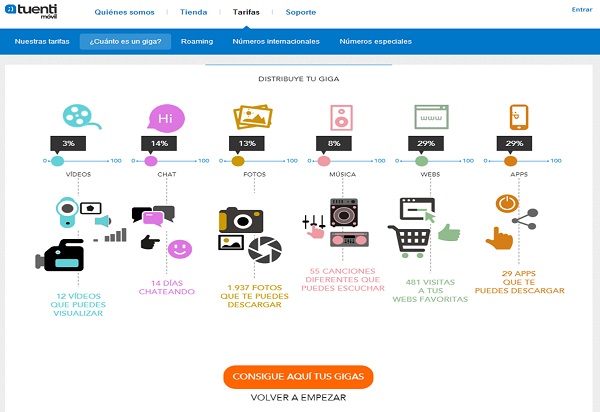Image resolution: width=600 pixels, height=412 pixels.
Task: Click the speaker Música icon
Action: (341, 118)
